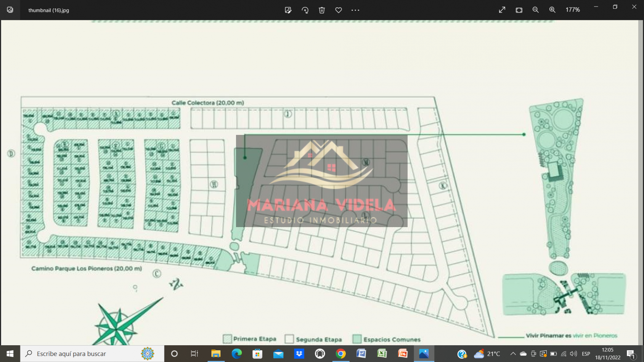Open the See more ellipsis menu
This screenshot has height=362, width=644.
click(x=355, y=10)
